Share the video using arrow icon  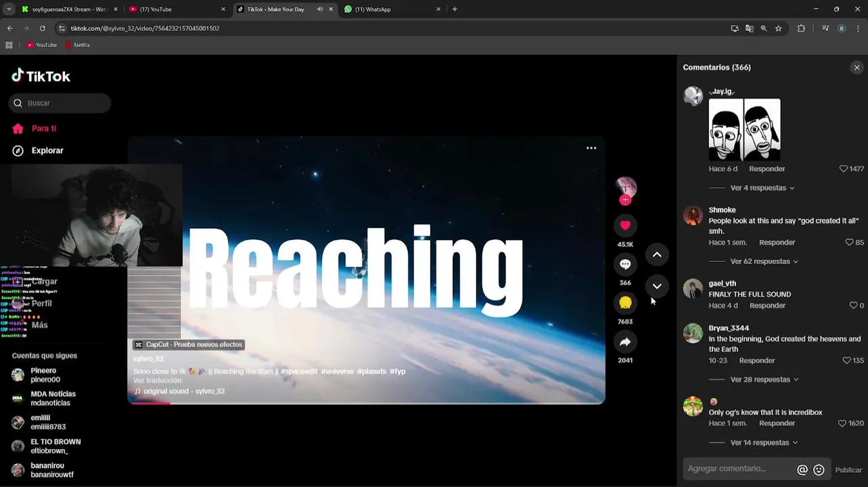(x=625, y=342)
